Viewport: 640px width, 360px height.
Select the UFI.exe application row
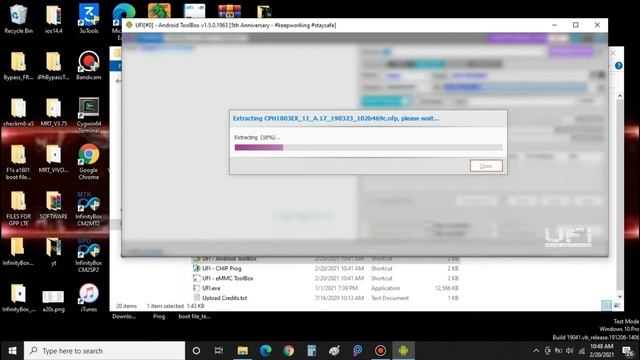click(x=325, y=288)
